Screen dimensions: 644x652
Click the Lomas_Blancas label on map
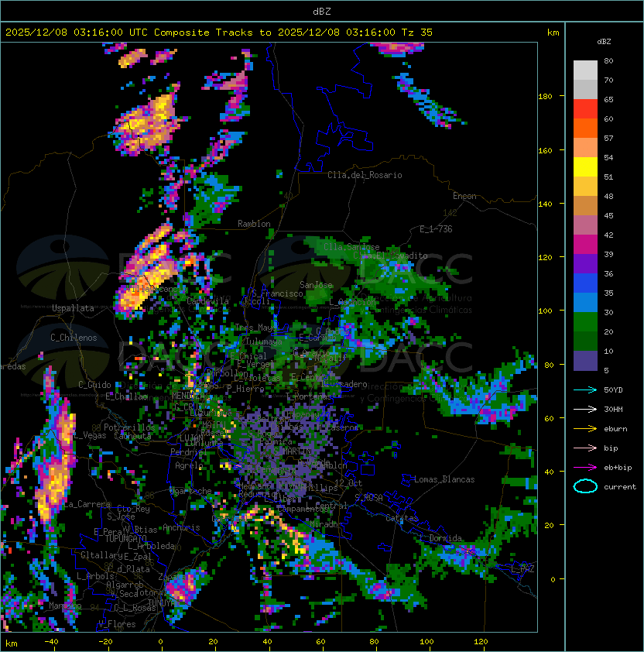[x=444, y=479]
